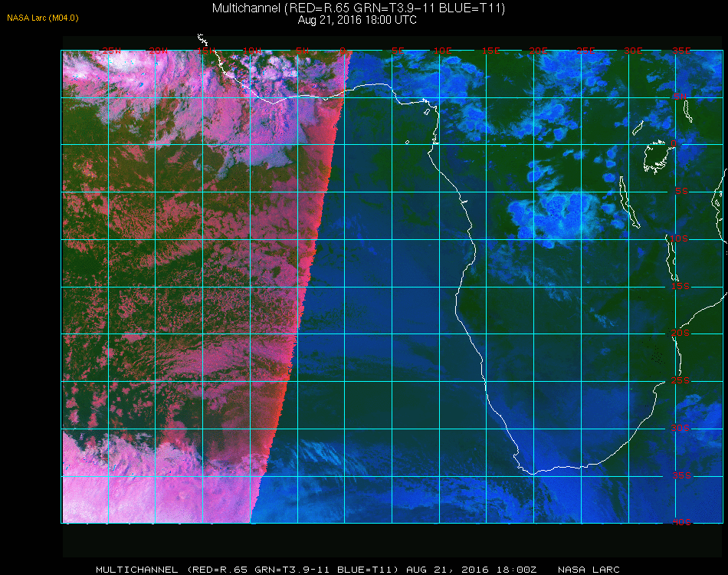728x575 pixels.
Task: Select the 15E longitude label
Action: 490,51
